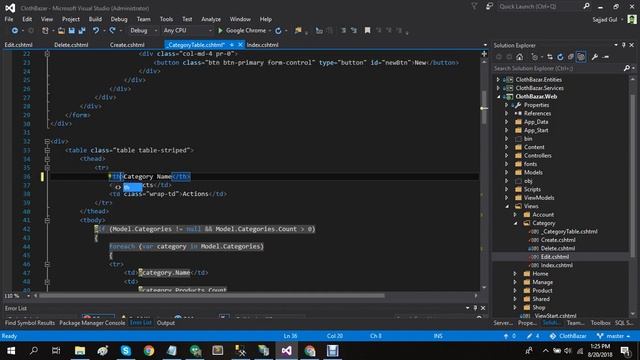Open Skype from the taskbar
The height and width of the screenshot is (360, 640).
coord(126,351)
